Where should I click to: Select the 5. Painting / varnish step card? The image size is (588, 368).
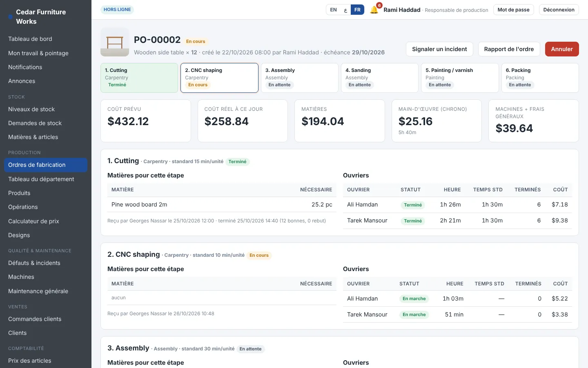[x=460, y=78]
